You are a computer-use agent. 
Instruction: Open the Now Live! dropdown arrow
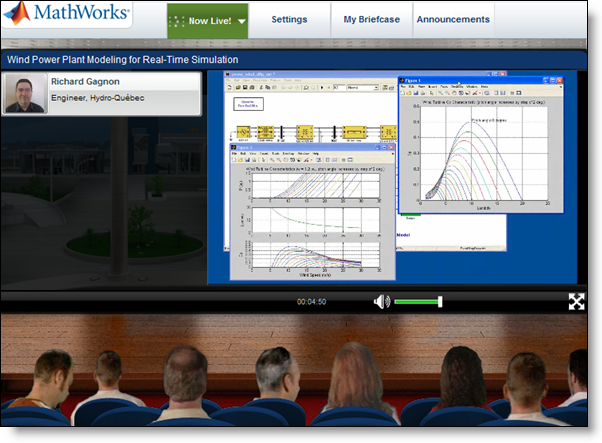pos(242,21)
